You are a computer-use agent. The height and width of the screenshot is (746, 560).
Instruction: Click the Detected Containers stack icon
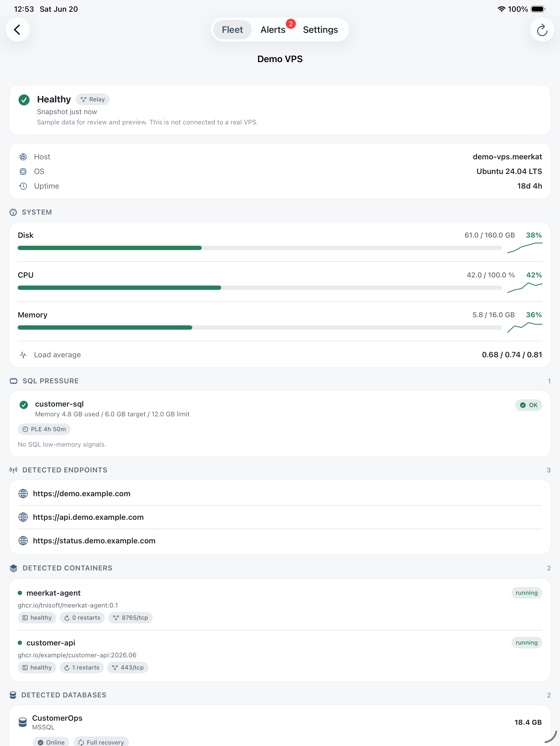(13, 568)
